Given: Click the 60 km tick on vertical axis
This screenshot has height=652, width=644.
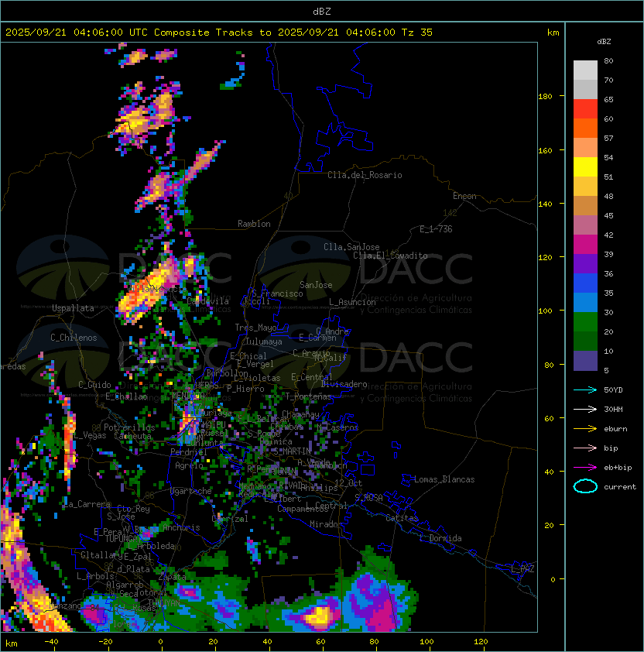Looking at the screenshot, I should [549, 418].
